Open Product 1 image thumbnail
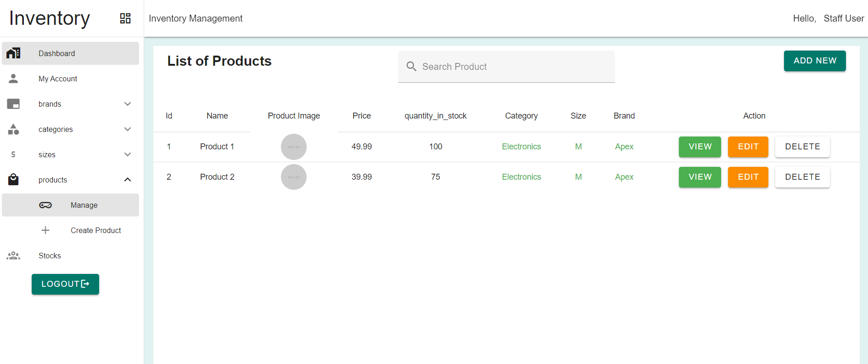 pos(294,147)
